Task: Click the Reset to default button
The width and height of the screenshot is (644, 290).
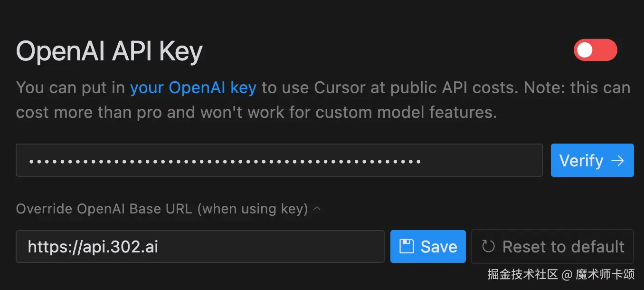Action: pos(552,247)
